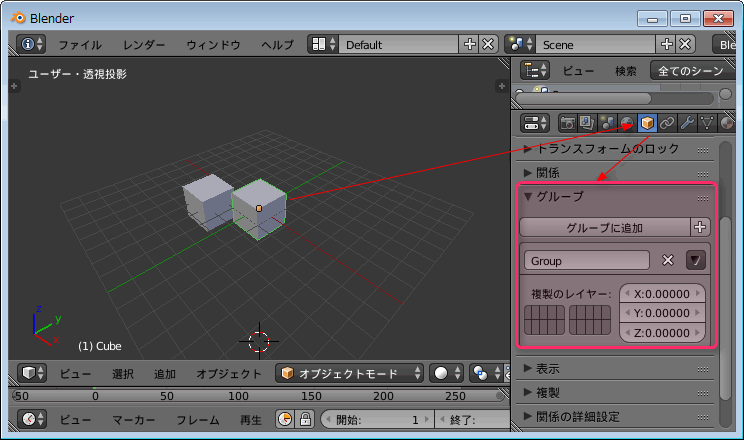Click the Group name text field
The width and height of the screenshot is (744, 440).
point(586,261)
